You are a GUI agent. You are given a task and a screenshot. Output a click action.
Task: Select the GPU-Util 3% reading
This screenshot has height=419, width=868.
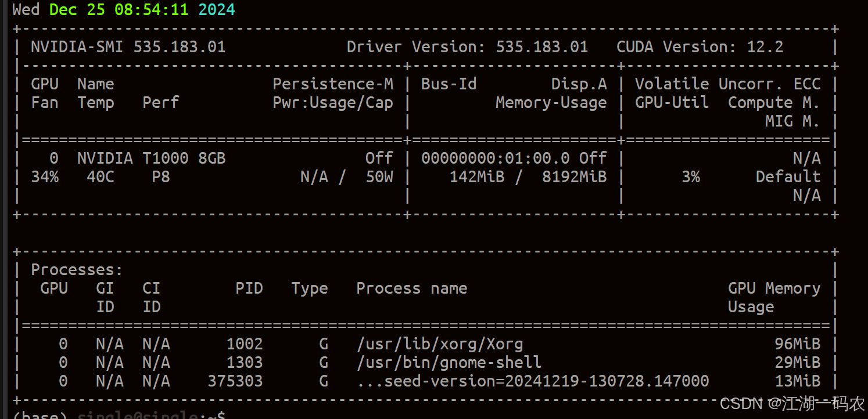pos(691,176)
